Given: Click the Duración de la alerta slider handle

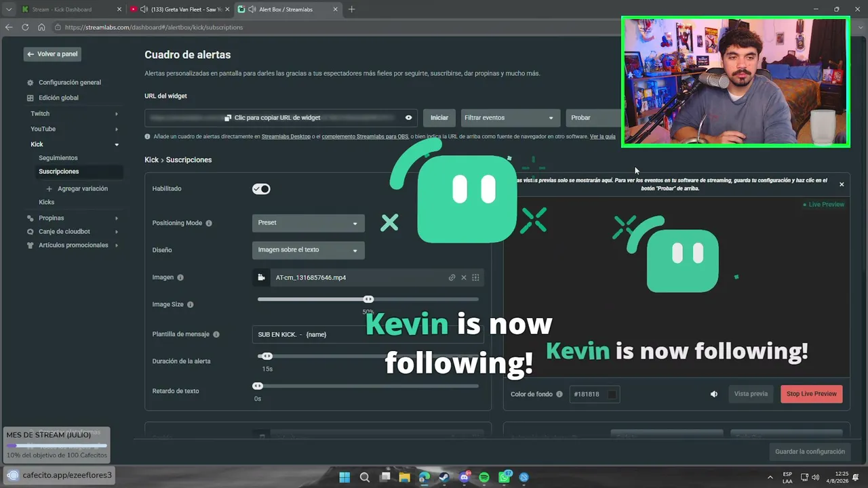Looking at the screenshot, I should (x=267, y=356).
